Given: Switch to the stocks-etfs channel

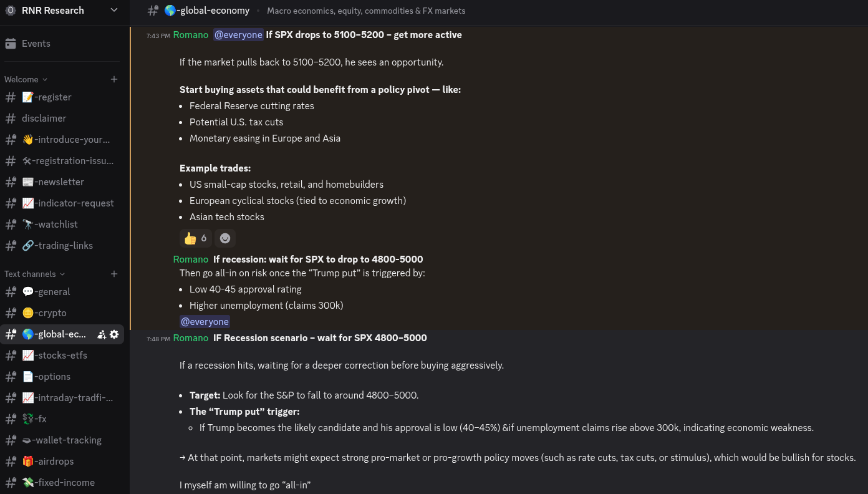Looking at the screenshot, I should pos(62,356).
